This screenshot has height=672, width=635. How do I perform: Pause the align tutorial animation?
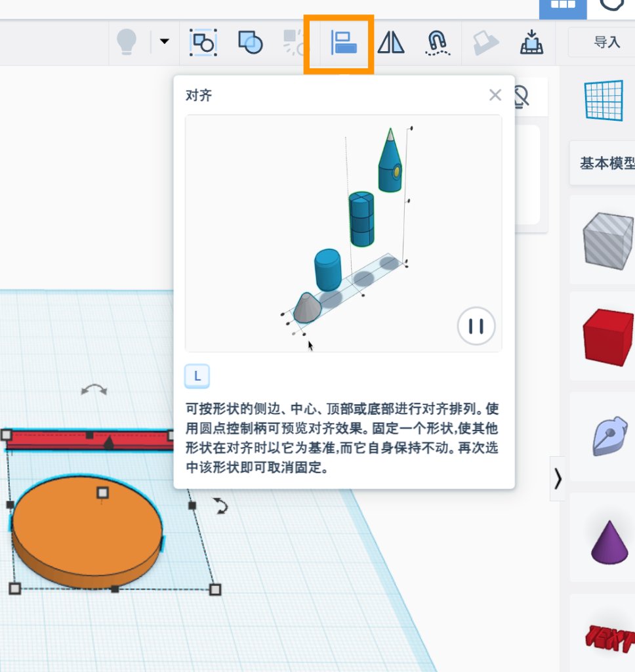tap(476, 325)
